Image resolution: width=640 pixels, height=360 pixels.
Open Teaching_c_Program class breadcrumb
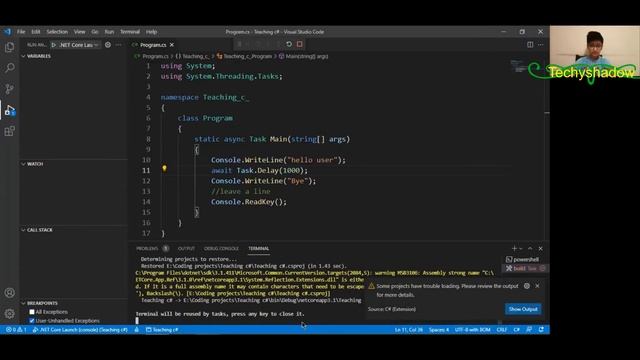point(244,56)
